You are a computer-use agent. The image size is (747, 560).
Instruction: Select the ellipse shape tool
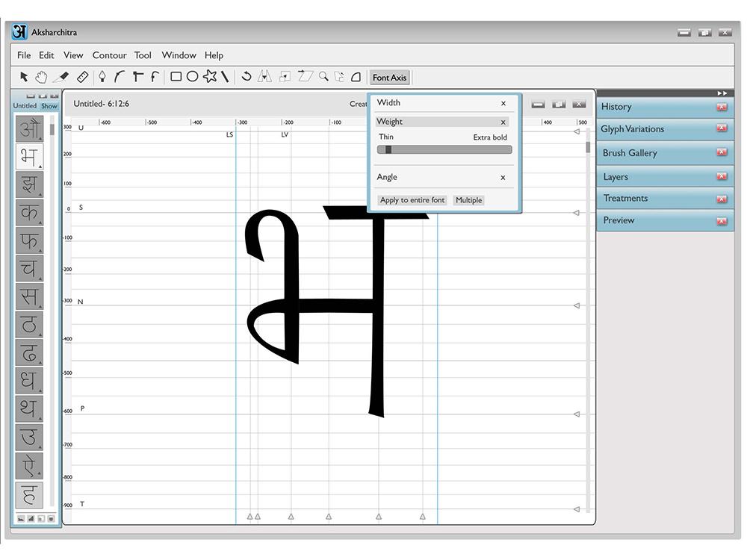pyautogui.click(x=193, y=77)
